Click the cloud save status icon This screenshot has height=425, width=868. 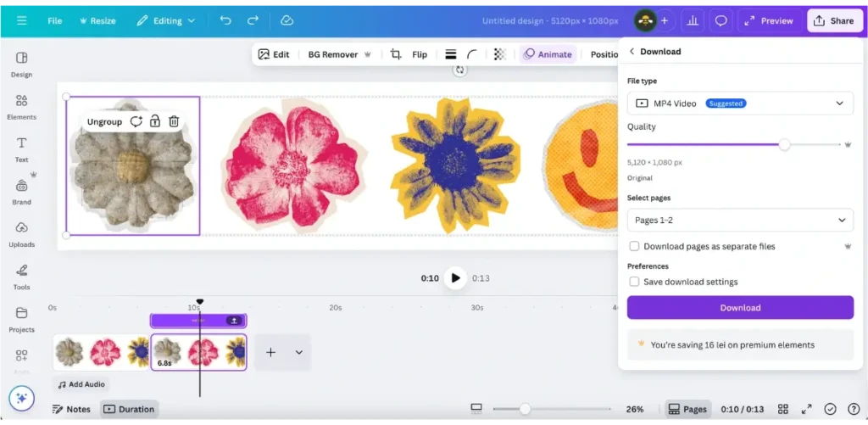click(287, 20)
